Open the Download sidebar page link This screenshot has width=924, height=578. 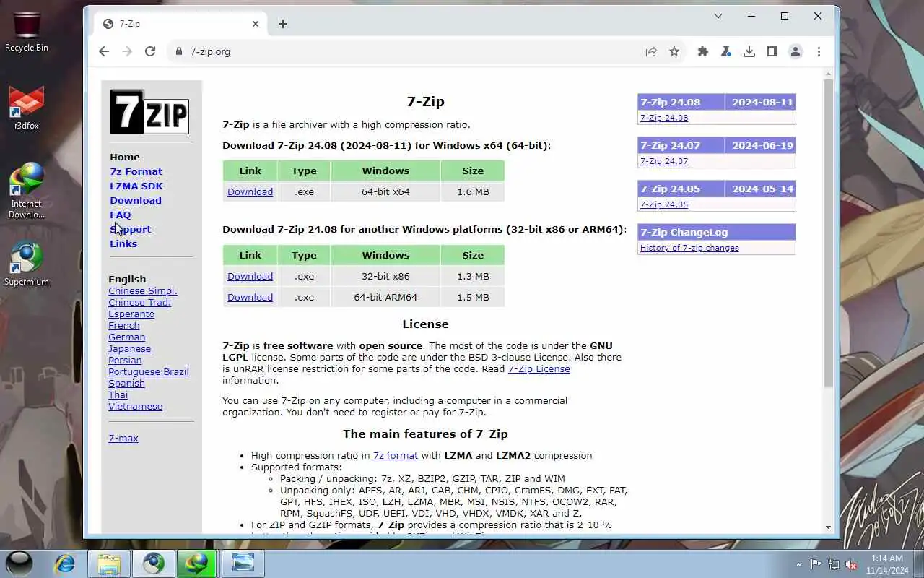point(136,200)
